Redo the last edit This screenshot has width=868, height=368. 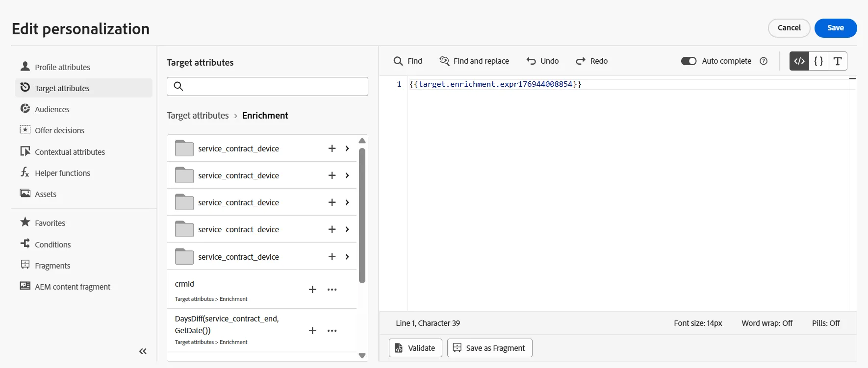(x=591, y=61)
